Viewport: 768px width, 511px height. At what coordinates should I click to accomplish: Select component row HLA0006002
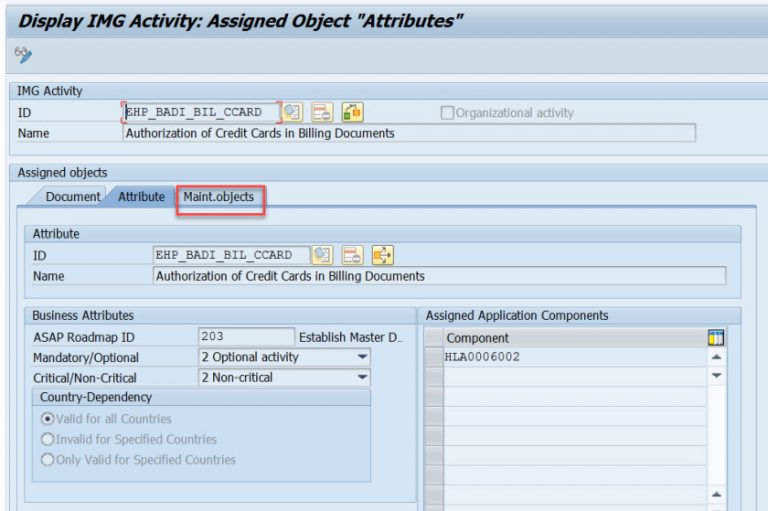pos(575,357)
